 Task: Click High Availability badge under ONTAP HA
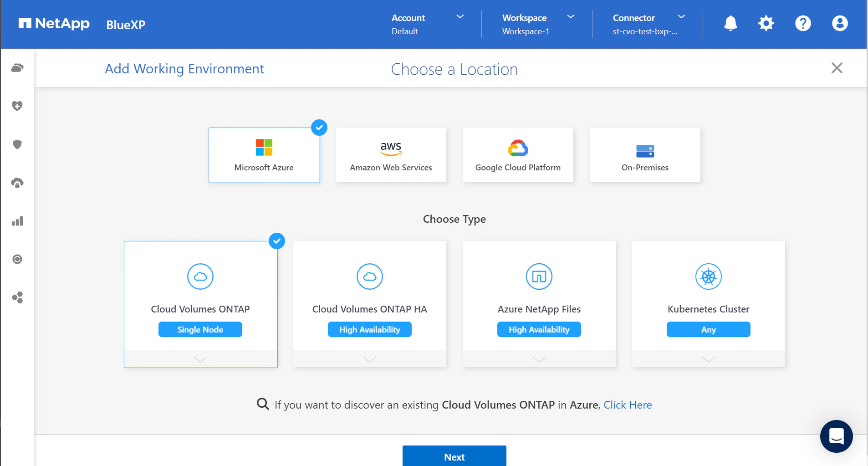(x=370, y=329)
